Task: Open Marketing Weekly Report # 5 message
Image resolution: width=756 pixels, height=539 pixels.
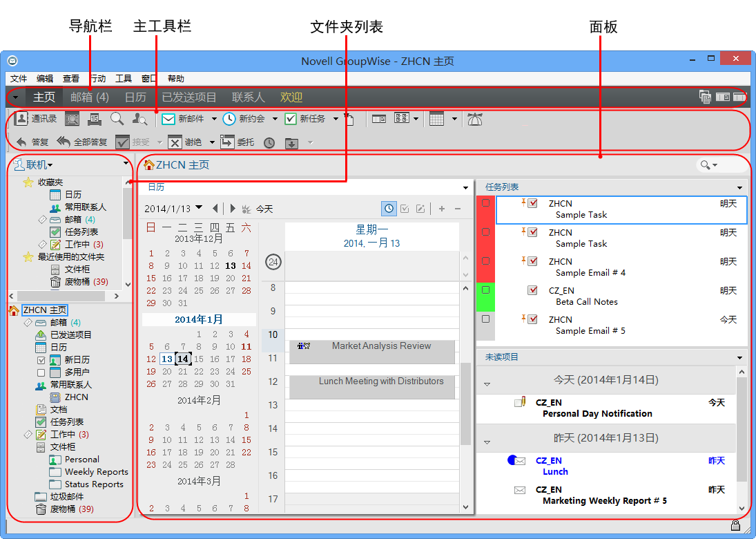Action: [x=605, y=501]
